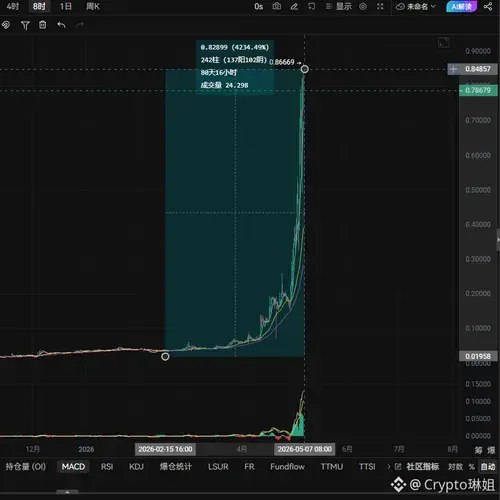Open the pencil drawing tool
Screen dimensions: 500x500
point(294,6)
